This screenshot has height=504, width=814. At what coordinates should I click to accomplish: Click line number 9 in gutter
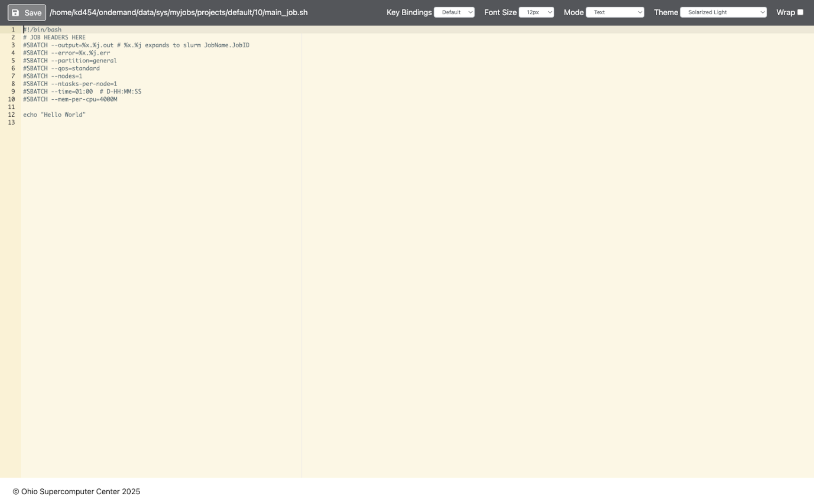(x=13, y=92)
